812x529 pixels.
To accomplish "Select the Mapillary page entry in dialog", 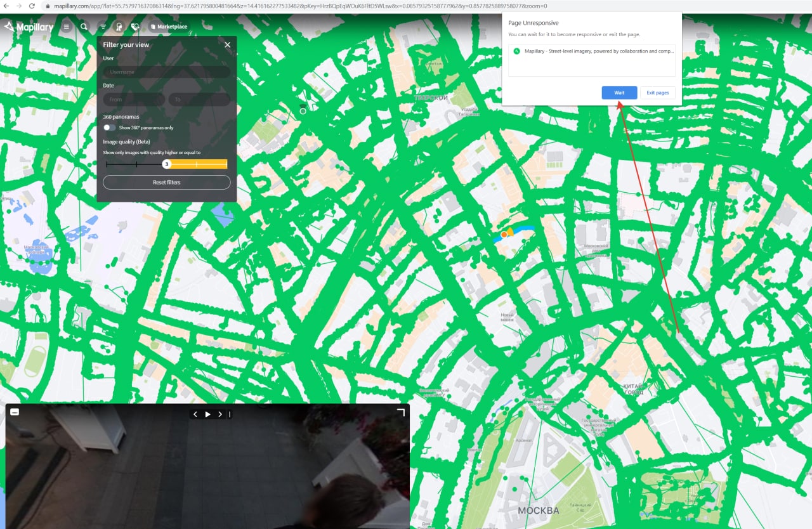I will (592, 51).
